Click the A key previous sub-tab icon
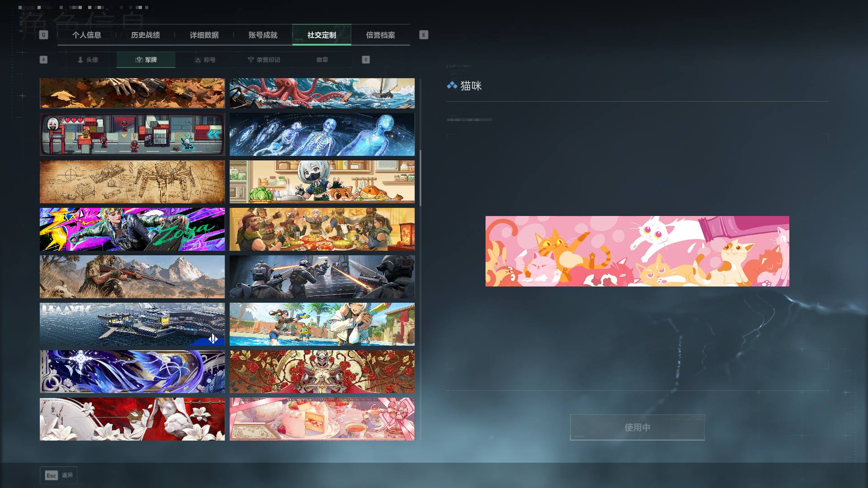Screen dimensions: 868x488 pyautogui.click(x=43, y=60)
